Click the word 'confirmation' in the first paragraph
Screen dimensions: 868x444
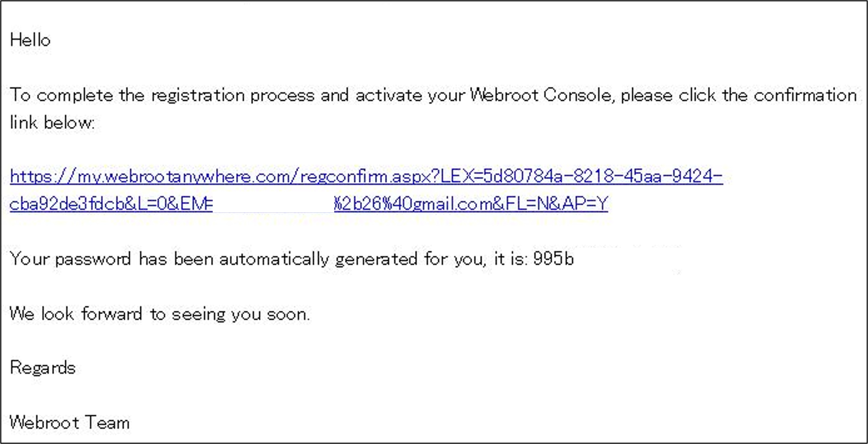click(x=805, y=95)
